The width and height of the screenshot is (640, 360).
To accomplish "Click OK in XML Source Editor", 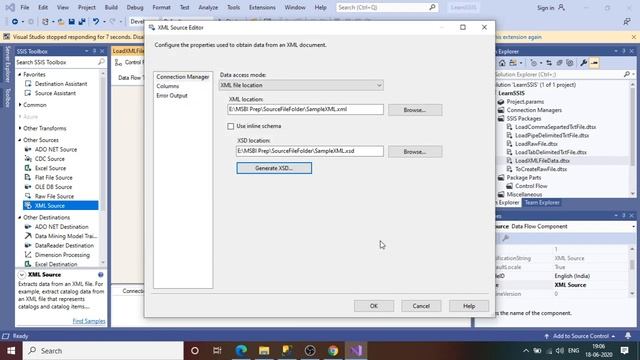I will [374, 306].
